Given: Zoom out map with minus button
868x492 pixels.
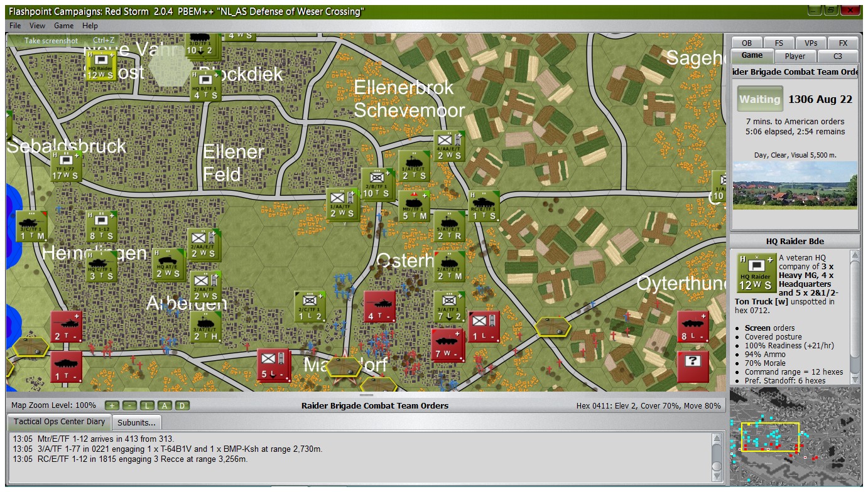Looking at the screenshot, I should point(128,405).
